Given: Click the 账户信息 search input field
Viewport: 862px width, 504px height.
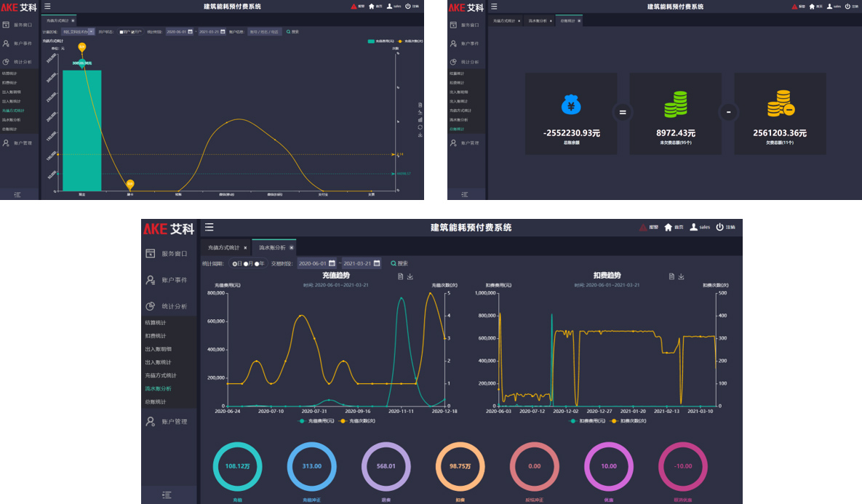Looking at the screenshot, I should click(263, 32).
